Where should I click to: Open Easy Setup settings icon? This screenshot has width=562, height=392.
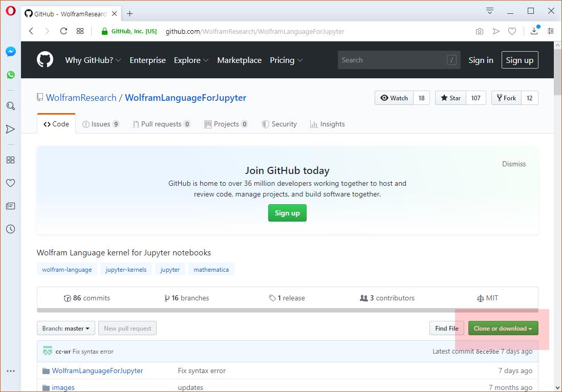click(551, 32)
